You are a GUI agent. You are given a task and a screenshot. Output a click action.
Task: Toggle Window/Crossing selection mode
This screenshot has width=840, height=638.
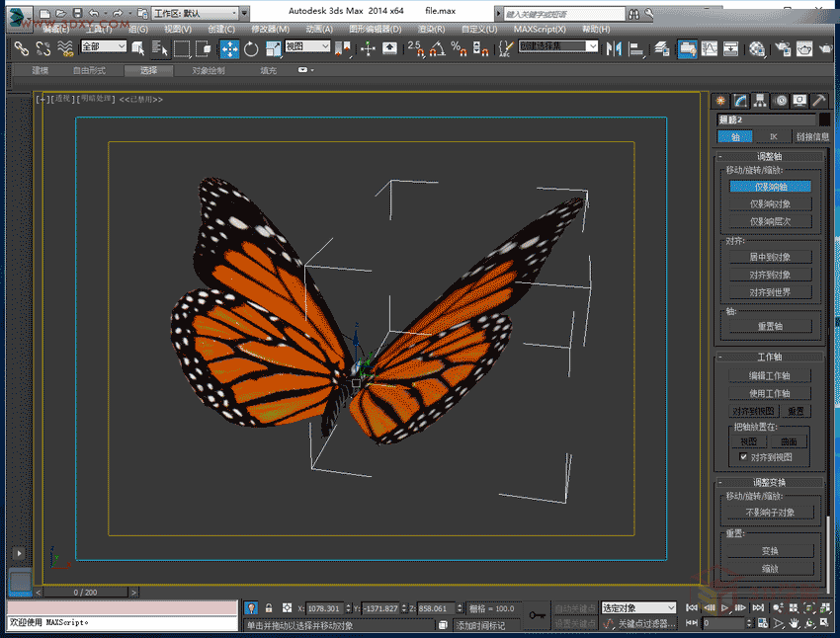tap(204, 48)
